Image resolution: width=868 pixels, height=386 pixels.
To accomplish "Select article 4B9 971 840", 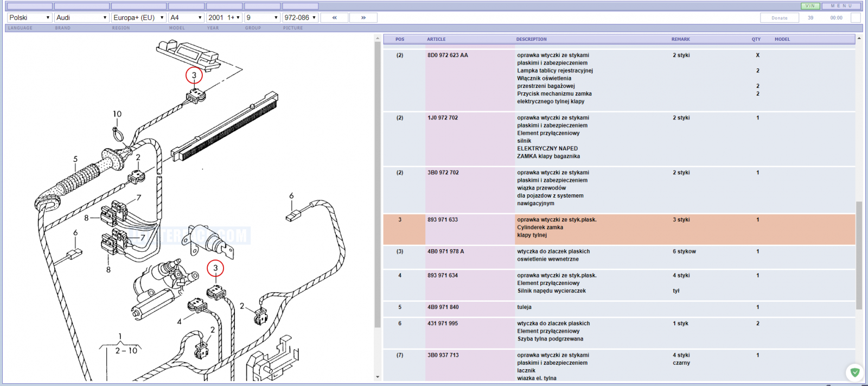I will click(443, 307).
